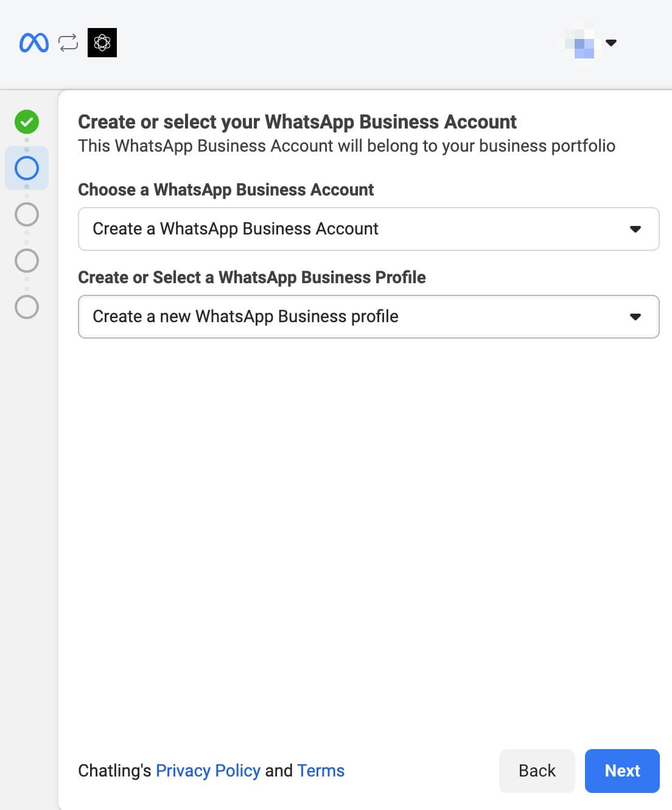Open Chatling's Privacy Policy link
The image size is (672, 810).
(208, 770)
